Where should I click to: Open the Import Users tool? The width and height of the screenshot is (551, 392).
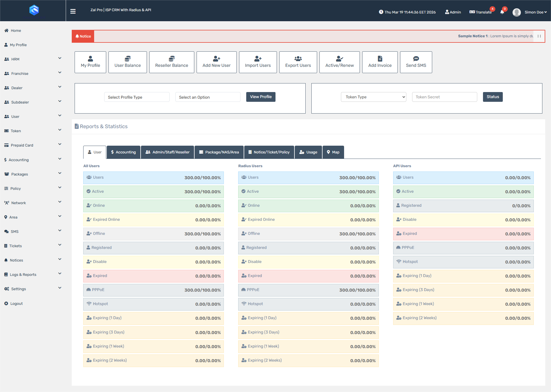(x=258, y=62)
